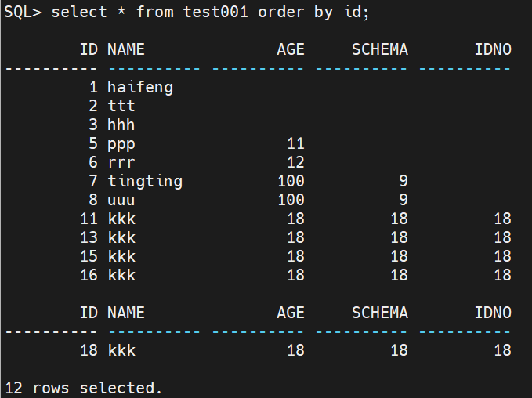The image size is (532, 398).
Task: Select the name haifeng in row 1
Action: pos(140,87)
